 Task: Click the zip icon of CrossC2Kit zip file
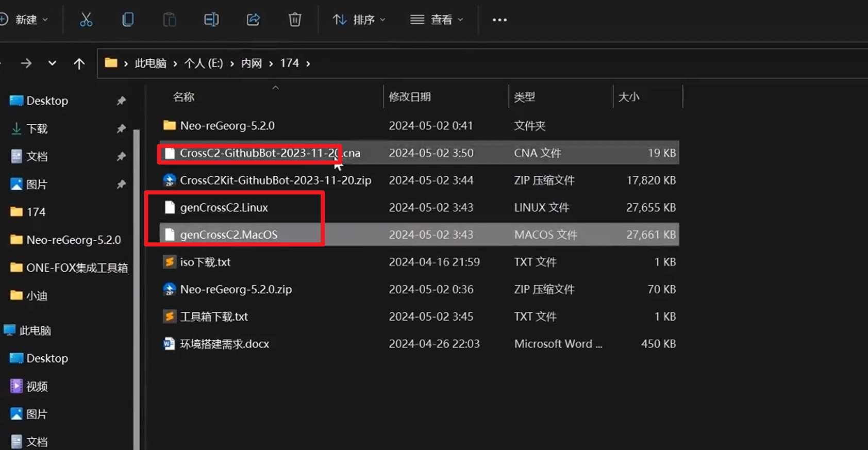tap(169, 180)
